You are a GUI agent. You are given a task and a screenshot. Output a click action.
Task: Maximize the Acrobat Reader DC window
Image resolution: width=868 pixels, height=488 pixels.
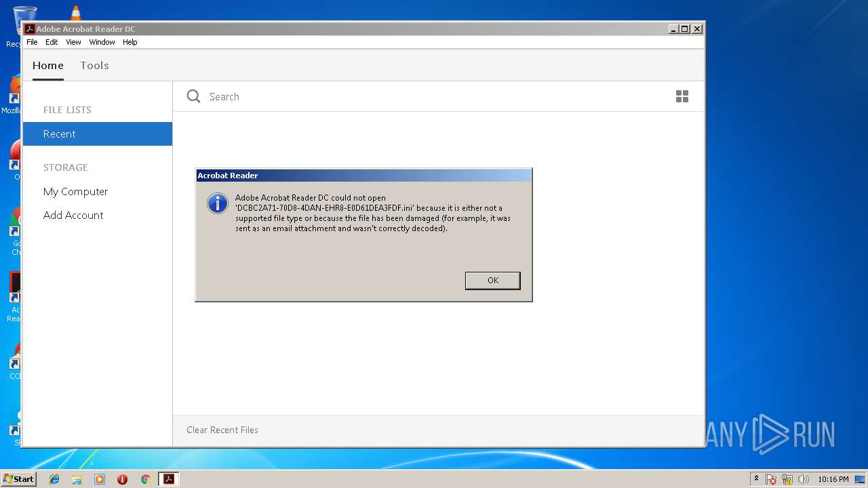tap(685, 29)
